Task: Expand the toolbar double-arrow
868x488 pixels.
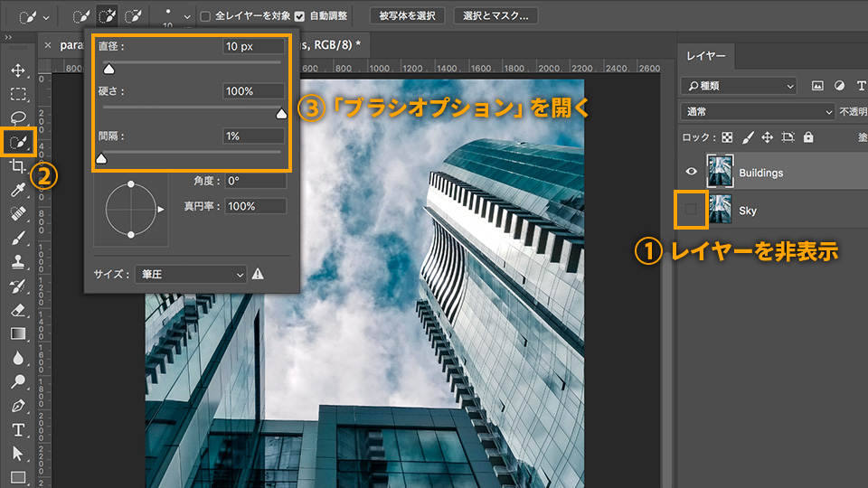Action: click(x=8, y=37)
